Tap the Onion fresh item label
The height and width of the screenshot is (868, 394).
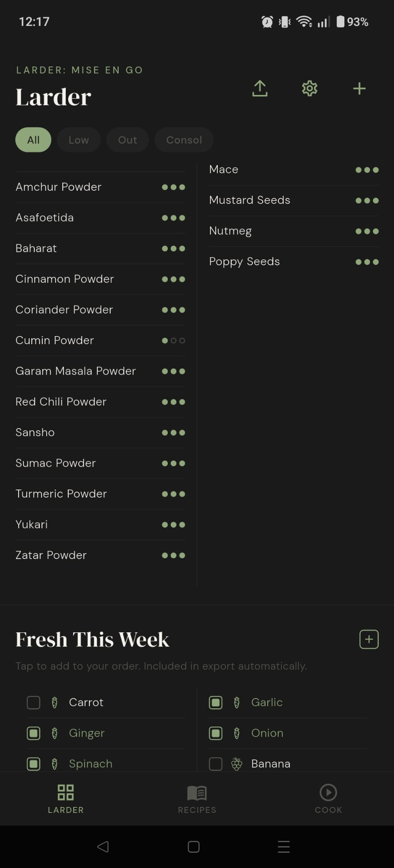point(267,733)
